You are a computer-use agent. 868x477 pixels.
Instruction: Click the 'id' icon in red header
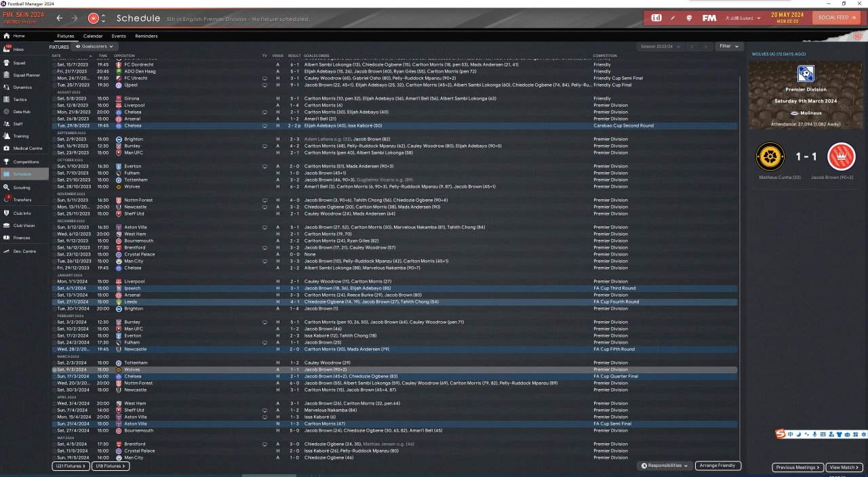coord(656,18)
